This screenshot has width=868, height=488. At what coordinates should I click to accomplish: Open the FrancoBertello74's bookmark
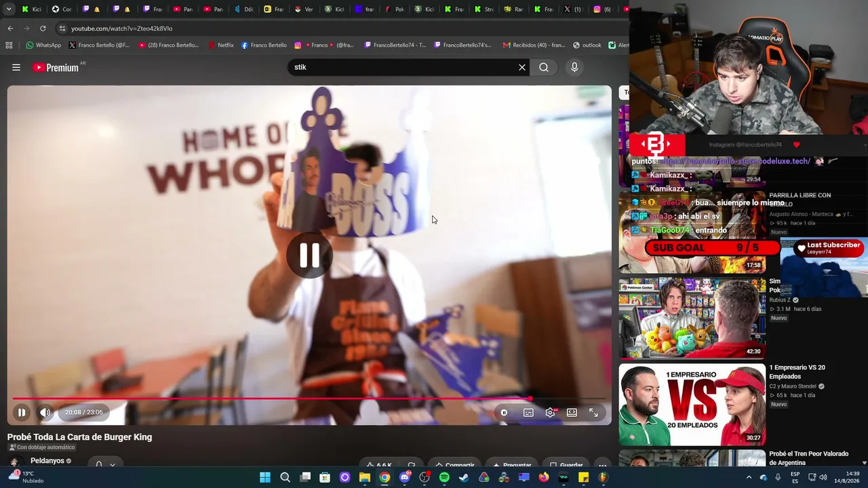coord(462,45)
